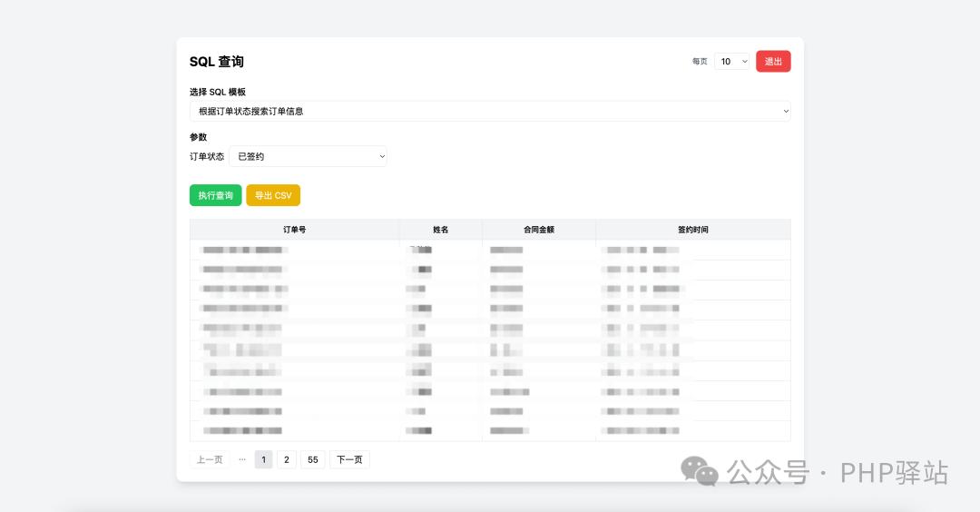980x512 pixels.
Task: Click the SQL 查询 page title
Action: [x=217, y=61]
